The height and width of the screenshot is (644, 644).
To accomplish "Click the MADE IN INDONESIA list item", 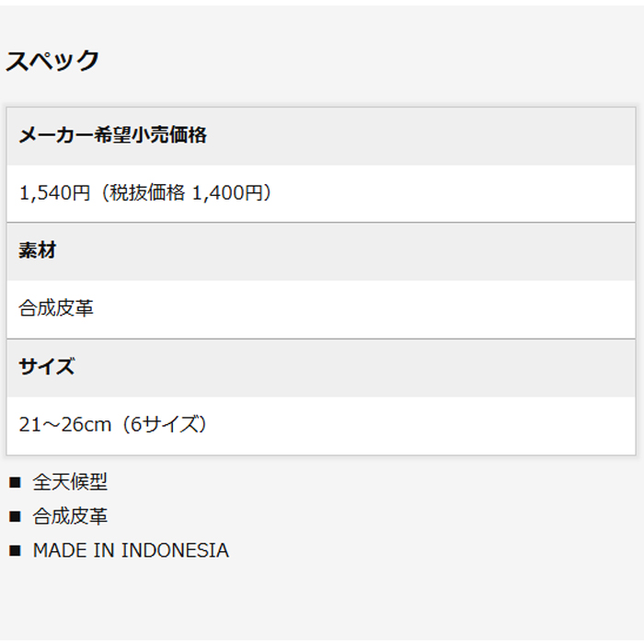I will coord(131,551).
